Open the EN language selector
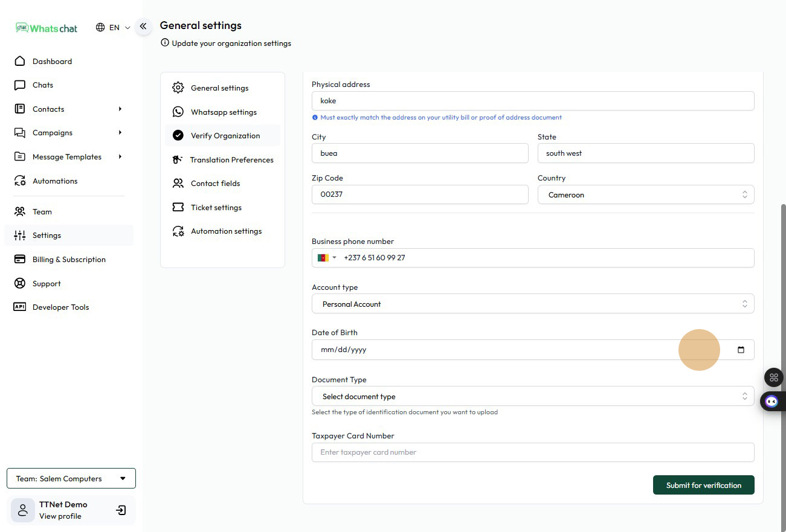This screenshot has width=786, height=532. point(113,28)
